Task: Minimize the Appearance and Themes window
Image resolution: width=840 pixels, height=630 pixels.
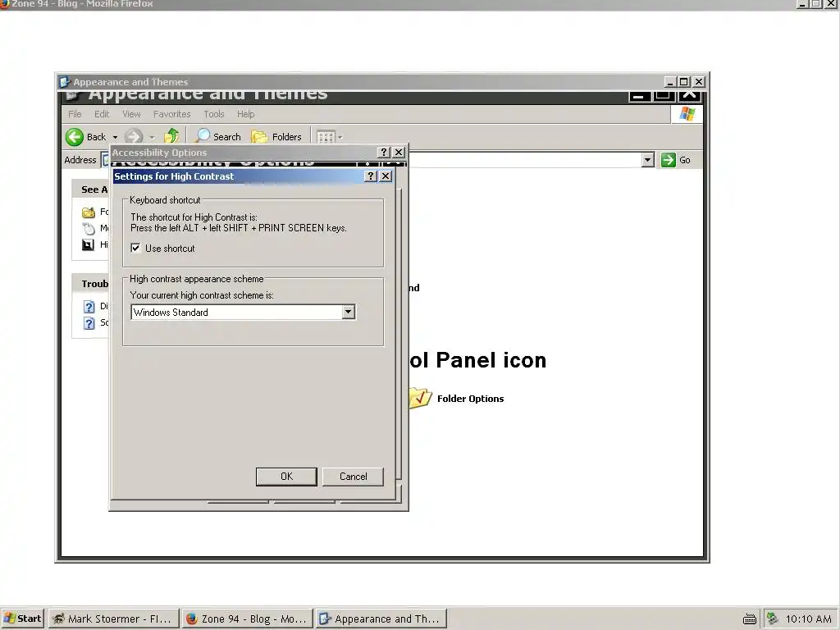Action: click(x=670, y=82)
